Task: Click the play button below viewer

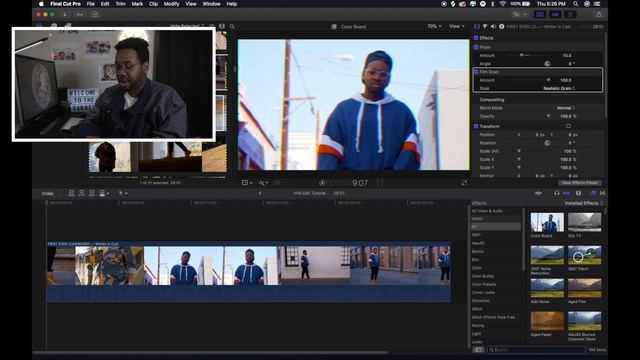Action: pyautogui.click(x=322, y=183)
